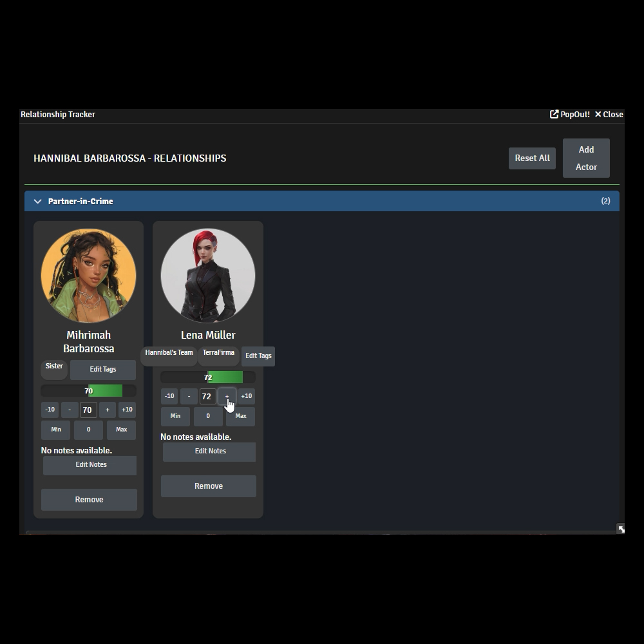Set Lena's score to Min
Viewport: 644px width, 644px height.
click(x=175, y=416)
